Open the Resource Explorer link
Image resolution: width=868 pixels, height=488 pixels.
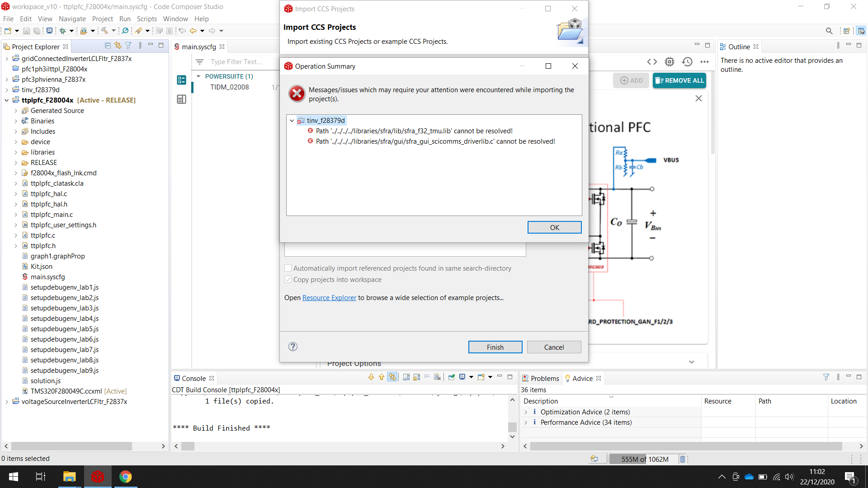329,298
